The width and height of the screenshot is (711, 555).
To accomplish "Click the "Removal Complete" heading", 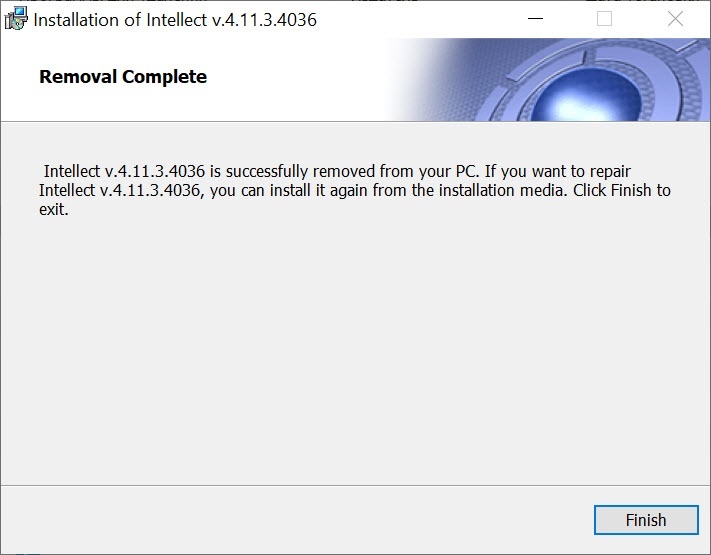I will pos(123,77).
